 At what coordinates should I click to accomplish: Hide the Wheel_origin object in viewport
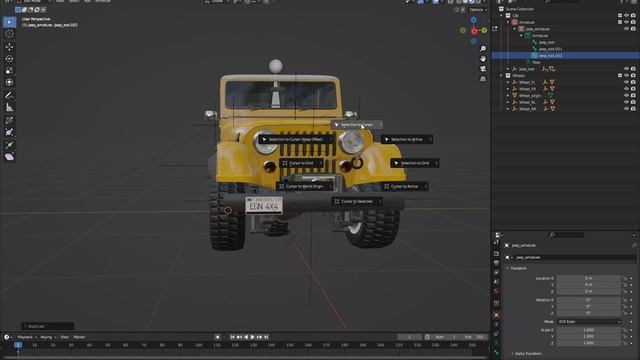click(627, 96)
